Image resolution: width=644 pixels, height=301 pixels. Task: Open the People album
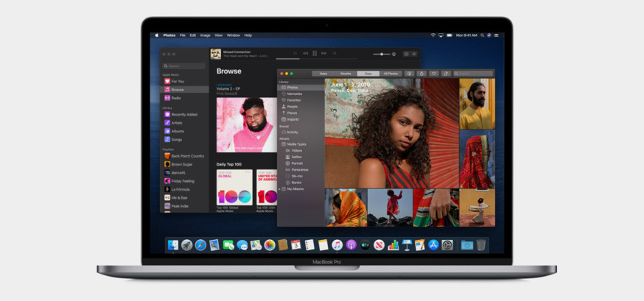click(292, 107)
